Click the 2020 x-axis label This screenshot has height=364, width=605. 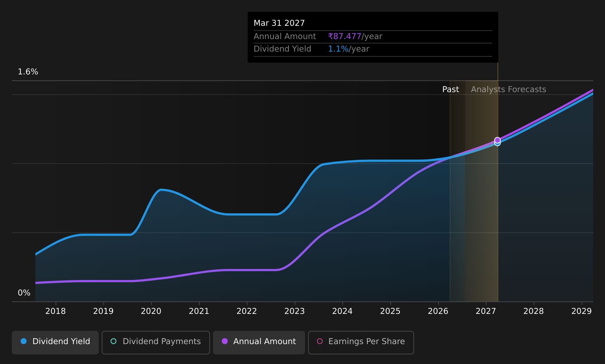[151, 311]
